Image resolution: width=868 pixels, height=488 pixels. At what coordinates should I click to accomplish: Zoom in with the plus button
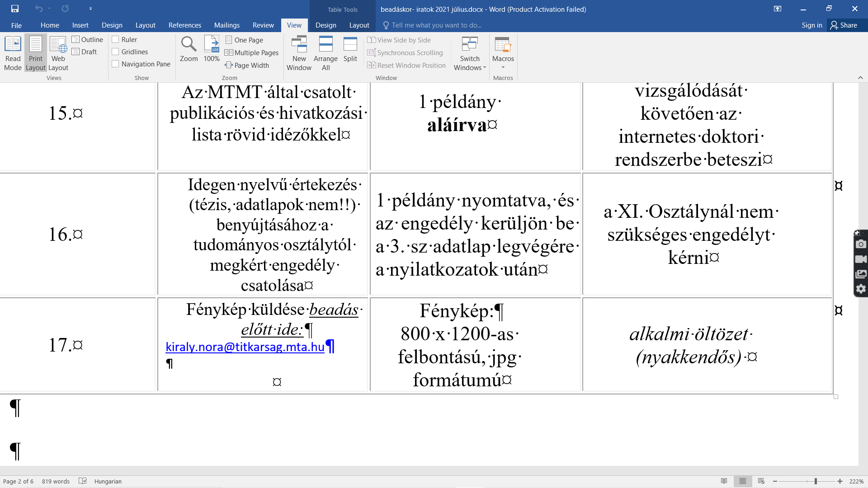coord(840,481)
